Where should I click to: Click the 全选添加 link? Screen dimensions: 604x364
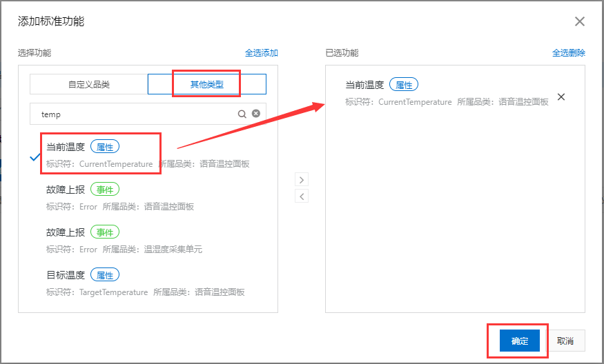tap(261, 53)
